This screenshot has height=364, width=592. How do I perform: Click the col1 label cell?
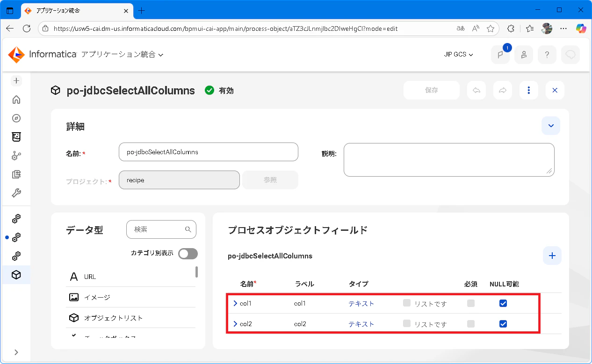point(300,303)
